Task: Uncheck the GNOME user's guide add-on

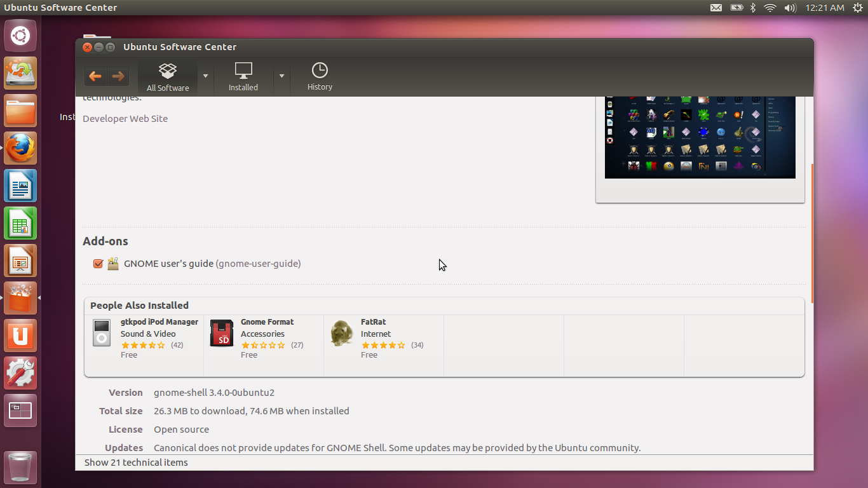Action: (98, 264)
